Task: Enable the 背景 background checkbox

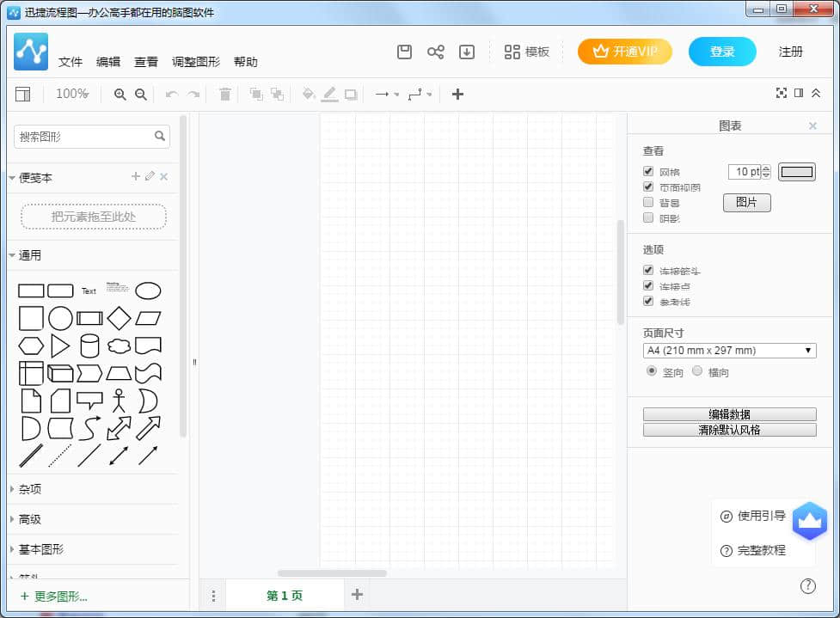Action: (649, 203)
